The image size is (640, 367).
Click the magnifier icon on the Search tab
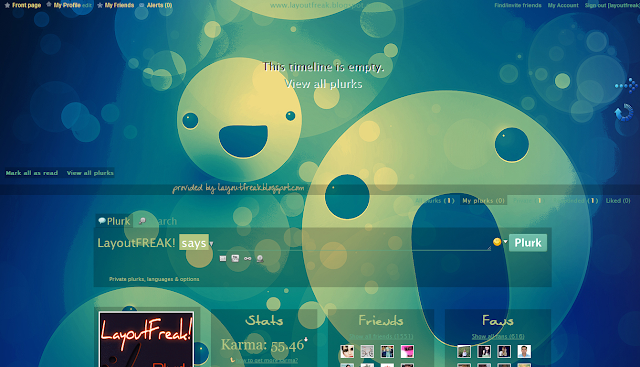point(142,221)
